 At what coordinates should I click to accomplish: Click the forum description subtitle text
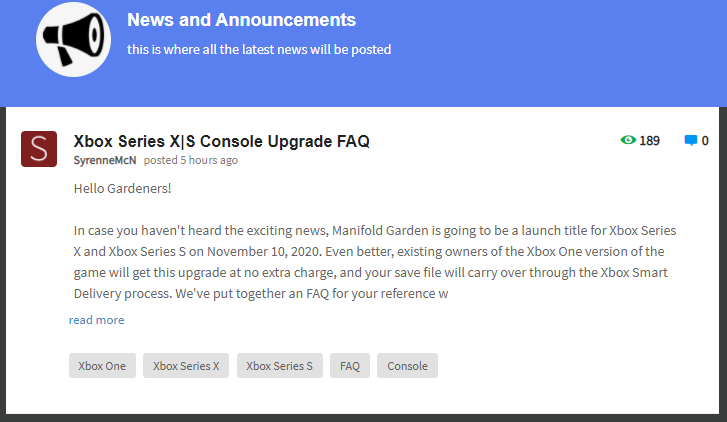[x=259, y=49]
